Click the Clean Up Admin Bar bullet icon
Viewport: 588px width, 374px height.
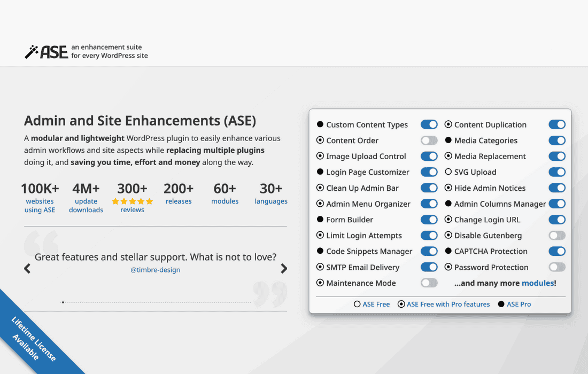[320, 188]
